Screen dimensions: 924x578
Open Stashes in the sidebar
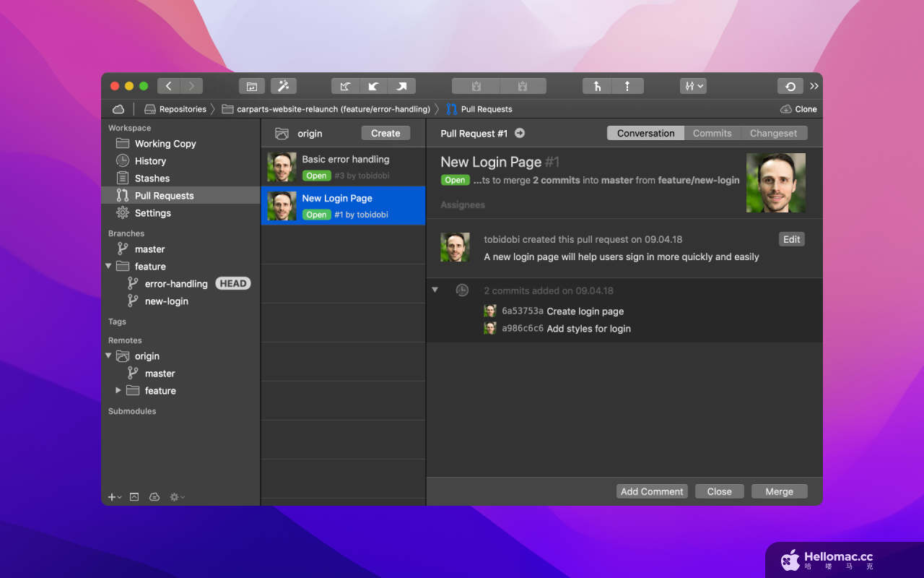click(x=180, y=178)
